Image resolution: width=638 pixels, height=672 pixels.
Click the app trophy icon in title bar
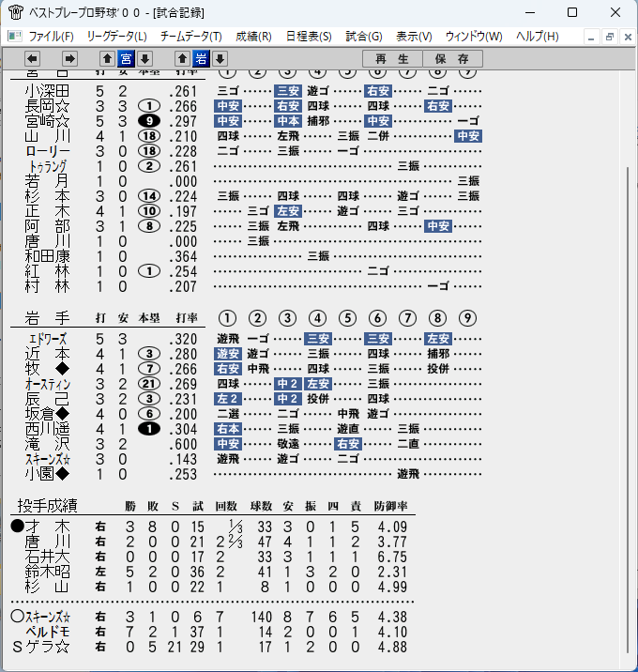[15, 12]
